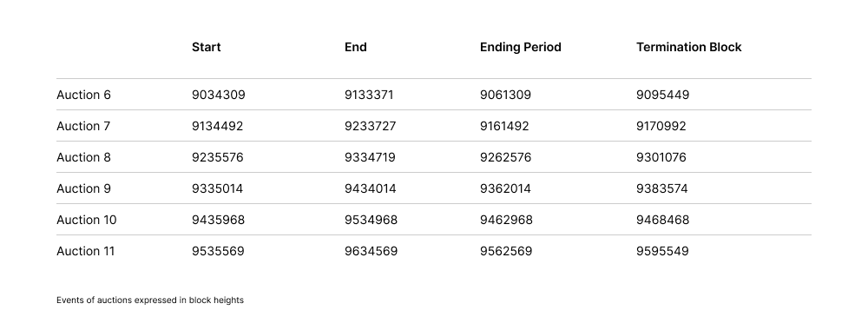Select end block value 9634569

tap(371, 251)
